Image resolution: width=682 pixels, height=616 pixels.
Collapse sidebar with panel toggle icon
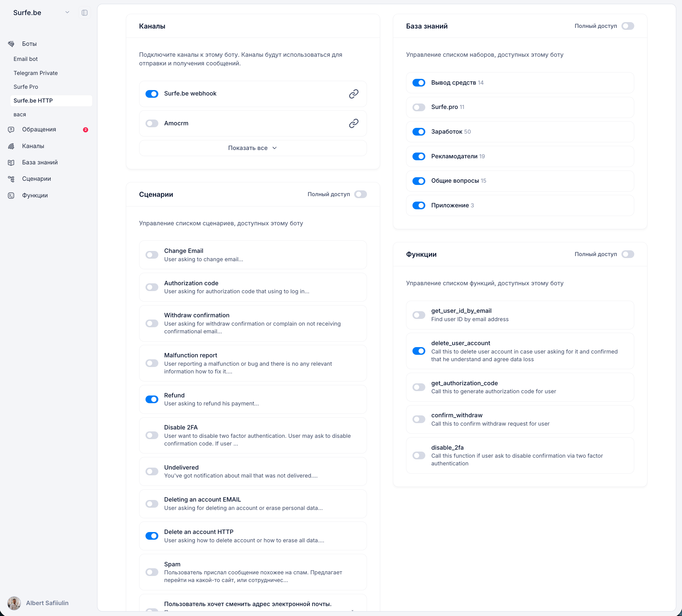click(x=85, y=13)
